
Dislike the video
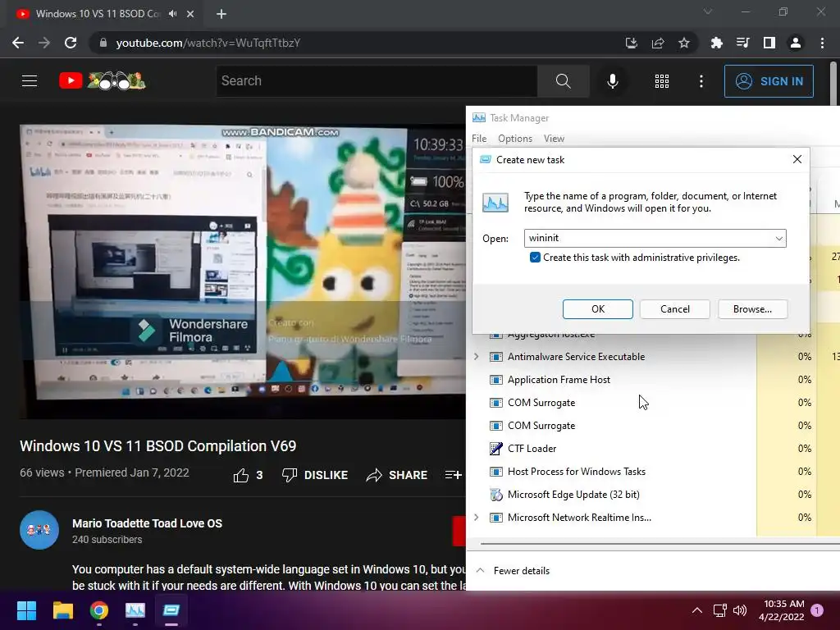pos(315,475)
